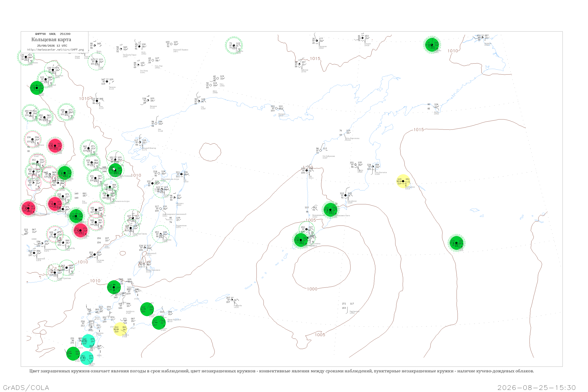Click the '1000' isobar label

pyautogui.click(x=312, y=289)
